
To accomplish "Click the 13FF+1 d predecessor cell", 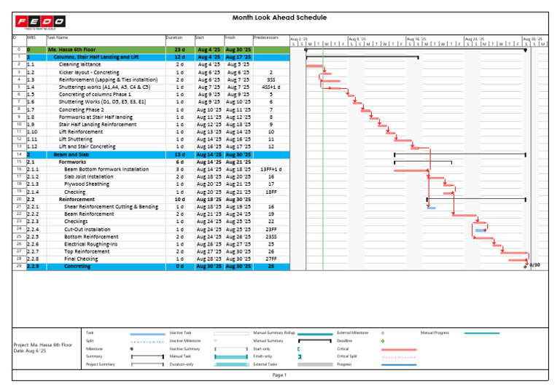I will point(271,169).
